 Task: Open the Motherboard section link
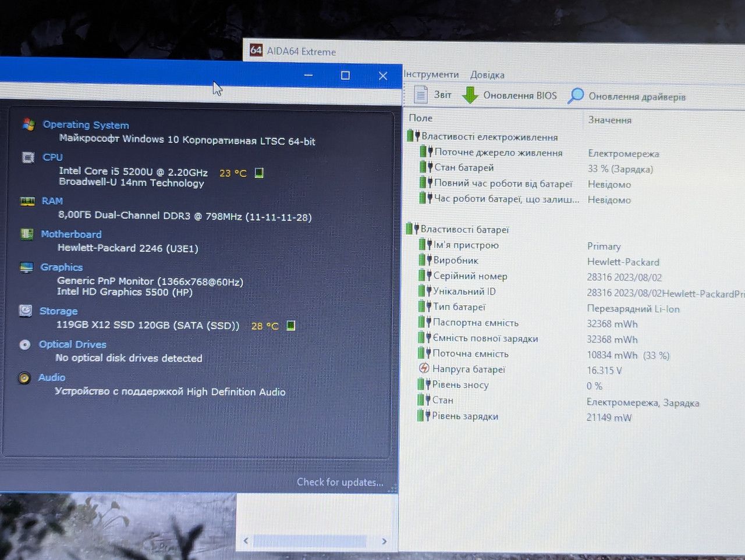pos(71,234)
